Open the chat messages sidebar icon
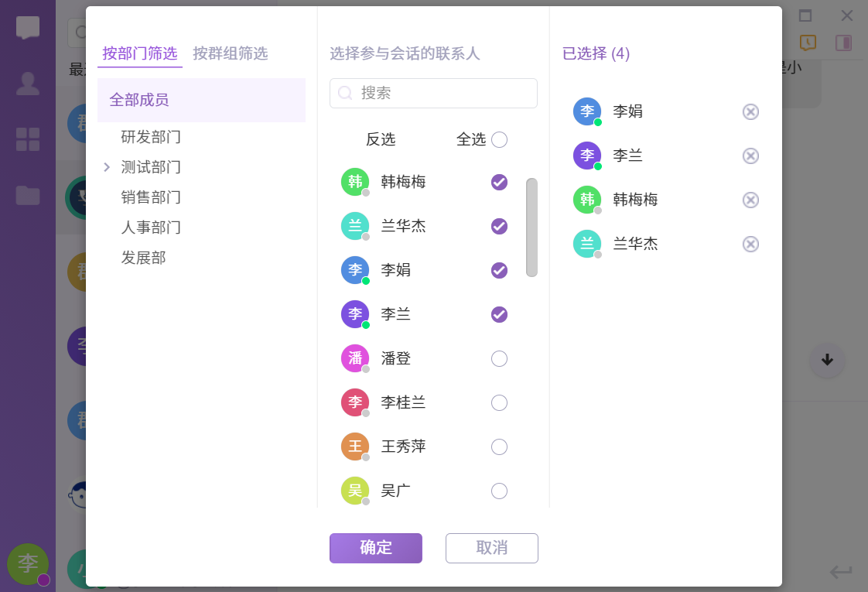The height and width of the screenshot is (592, 868). point(28,29)
